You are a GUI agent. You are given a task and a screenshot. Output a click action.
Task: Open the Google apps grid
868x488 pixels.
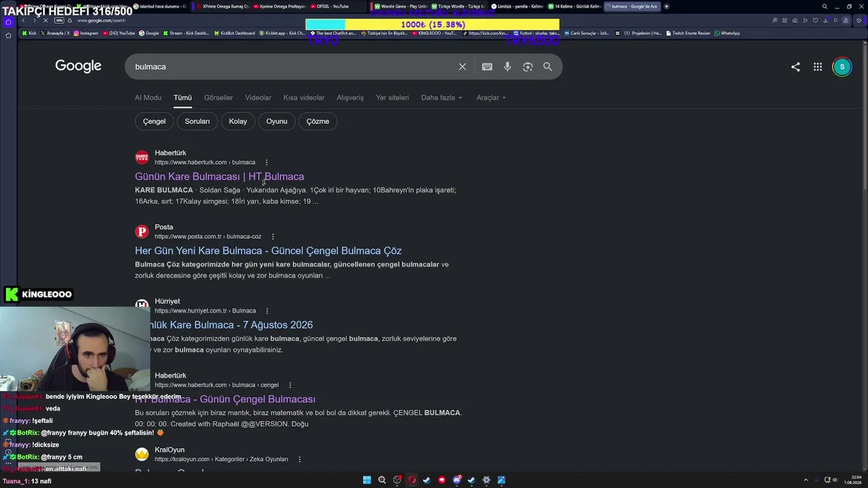coord(818,66)
